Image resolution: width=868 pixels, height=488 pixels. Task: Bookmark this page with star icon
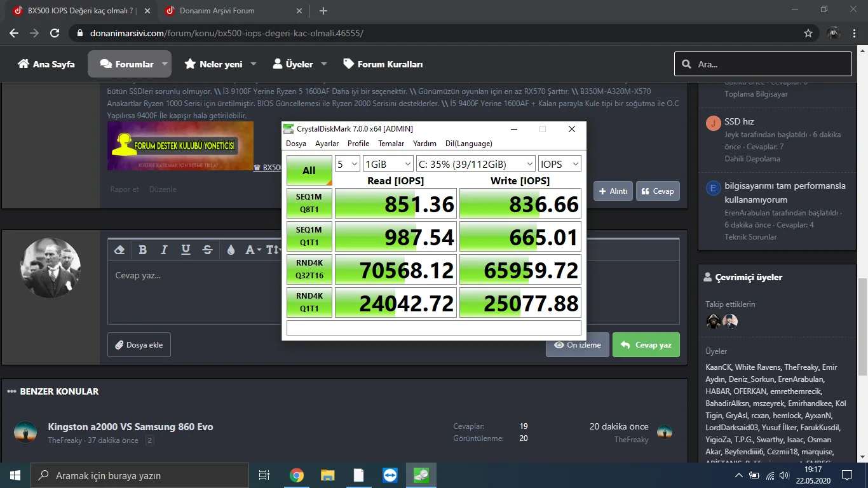click(x=808, y=33)
